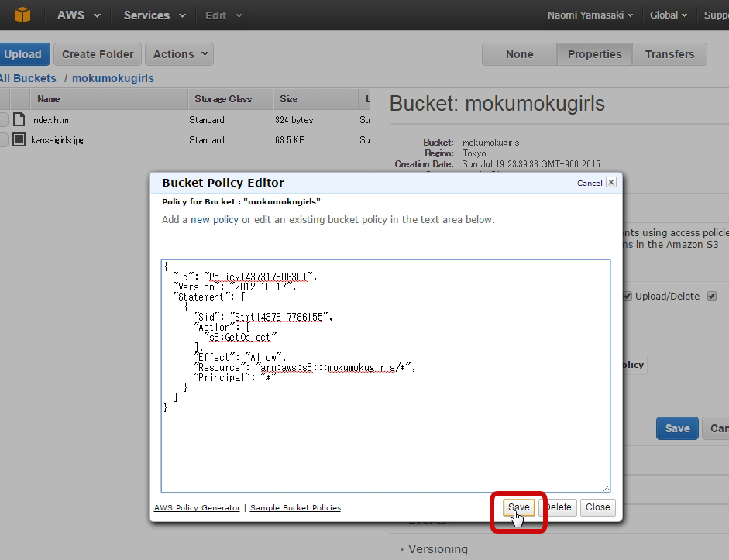Switch to the None view tab
This screenshot has height=560, width=729.
tap(519, 54)
